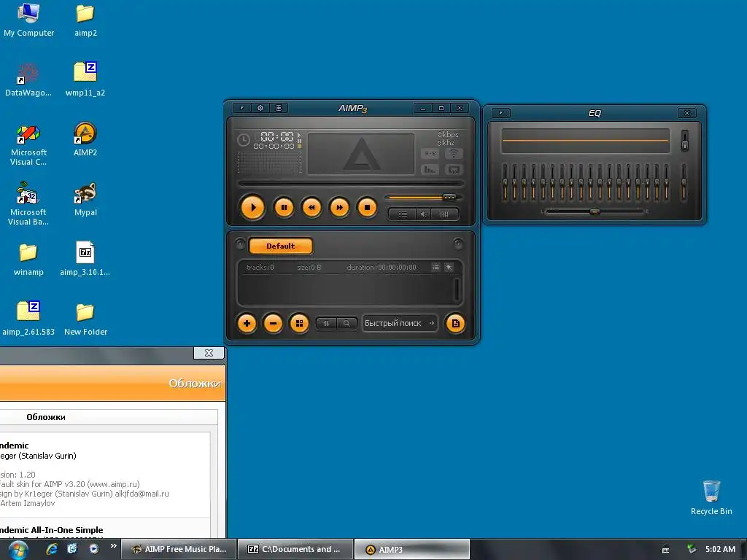The image size is (747, 560).
Task: Adjust the AIMP3 volume slider
Action: click(423, 197)
